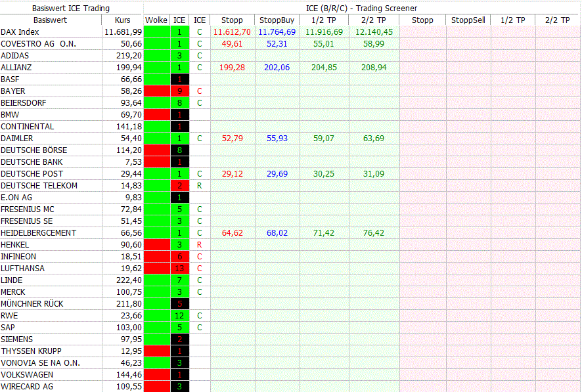Select the BAYER row name

(13, 91)
